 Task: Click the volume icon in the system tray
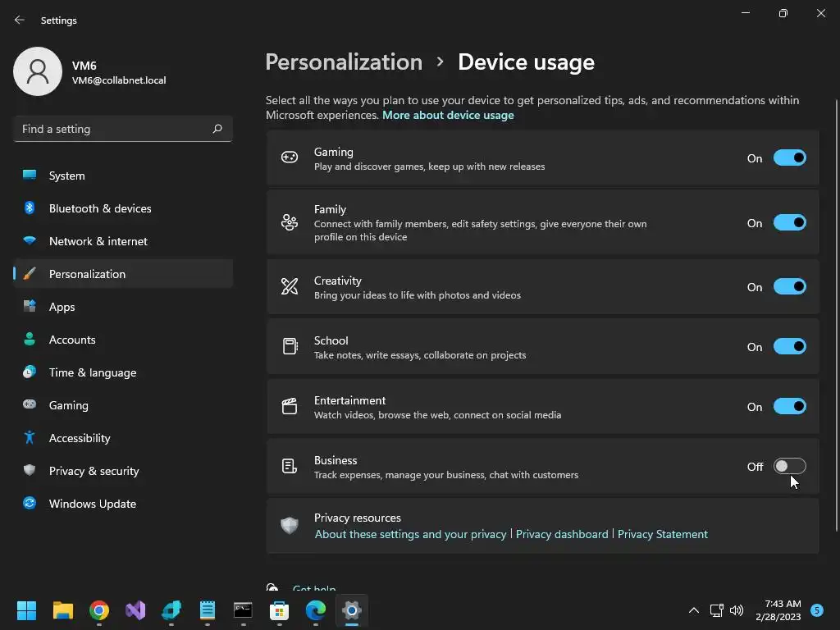pyautogui.click(x=737, y=610)
